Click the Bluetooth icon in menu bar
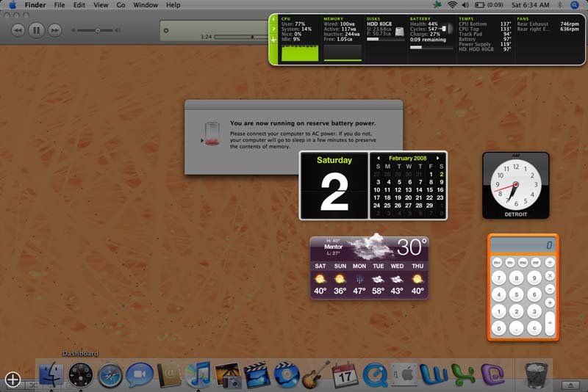Image resolution: width=588 pixels, height=392 pixels. (560, 5)
